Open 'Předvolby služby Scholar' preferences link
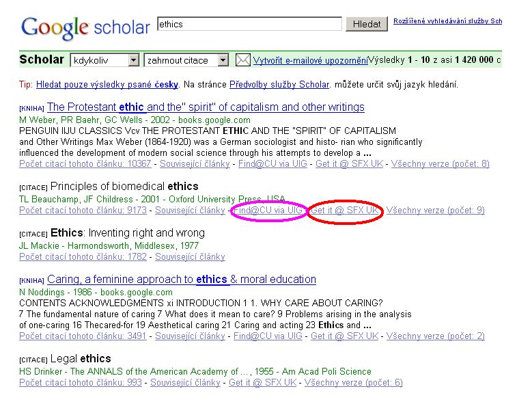 point(269,85)
